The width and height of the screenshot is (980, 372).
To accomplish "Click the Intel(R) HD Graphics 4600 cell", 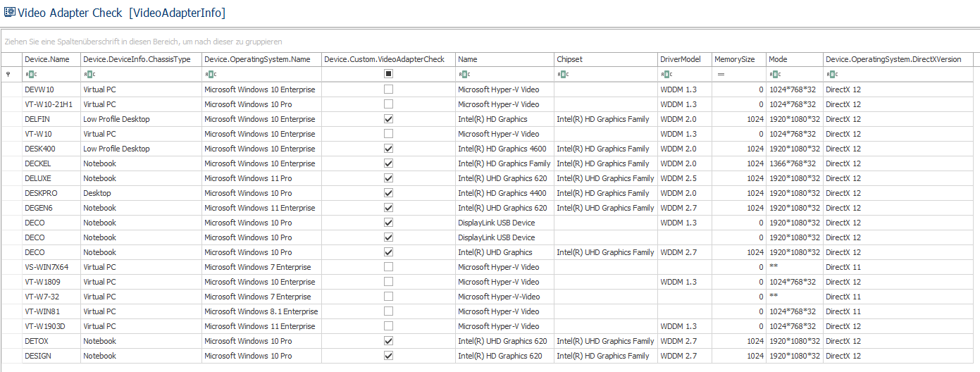I will (505, 149).
